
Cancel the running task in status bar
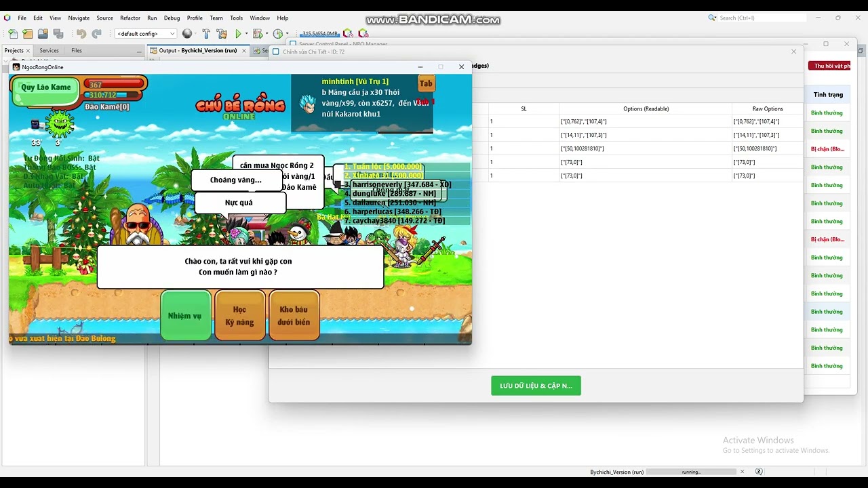point(742,472)
